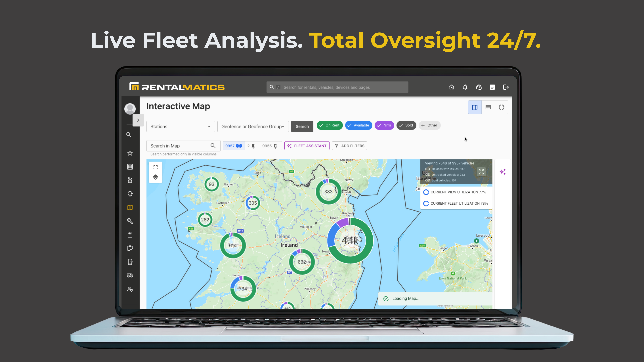This screenshot has height=362, width=644.
Task: Open the 4.1k Dublin vehicle cluster
Action: click(x=350, y=240)
